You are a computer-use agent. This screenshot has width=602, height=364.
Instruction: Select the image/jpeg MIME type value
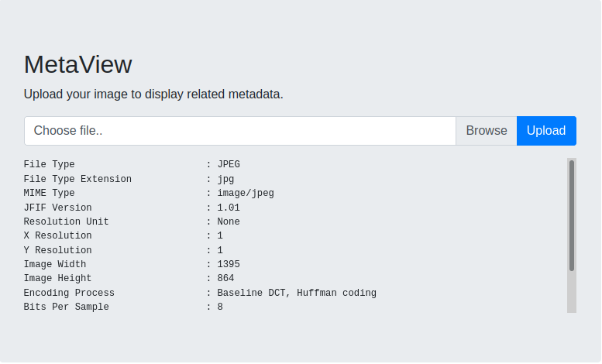246,193
